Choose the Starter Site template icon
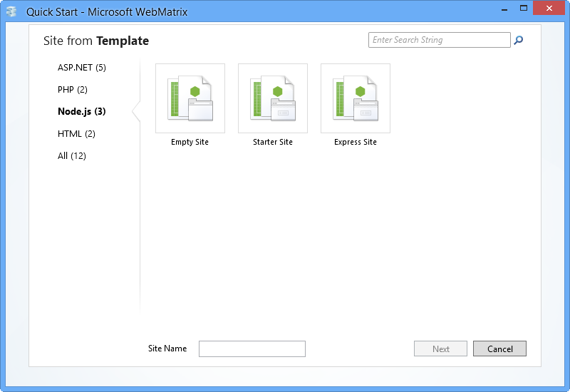Viewport: 570px width, 392px height. click(273, 98)
